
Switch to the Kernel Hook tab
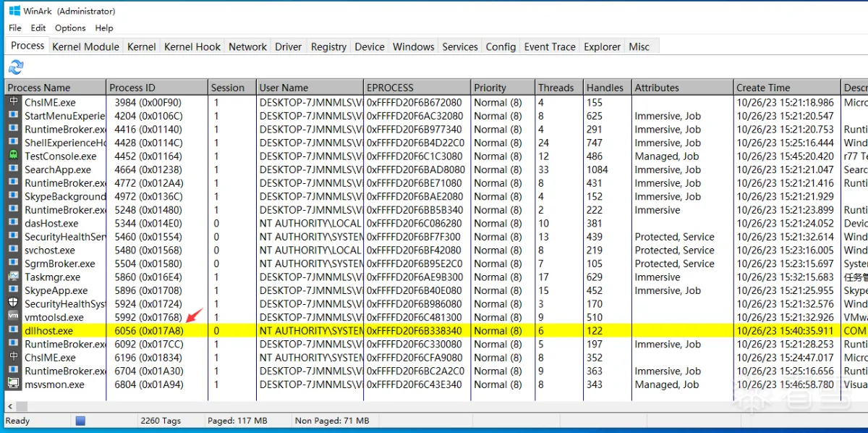pyautogui.click(x=192, y=46)
